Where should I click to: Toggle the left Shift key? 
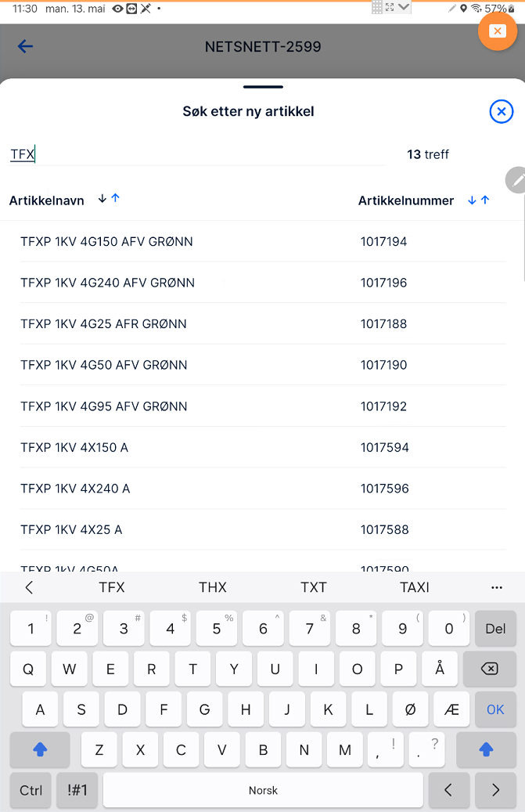click(40, 750)
